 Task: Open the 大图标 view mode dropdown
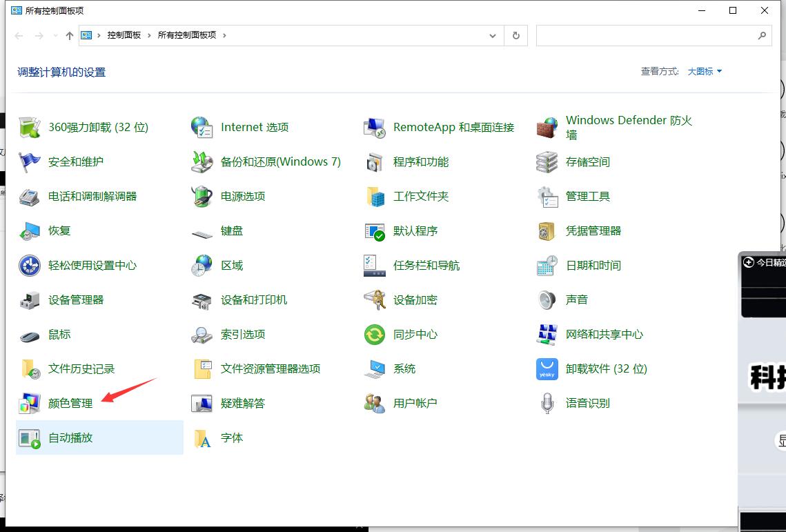705,72
